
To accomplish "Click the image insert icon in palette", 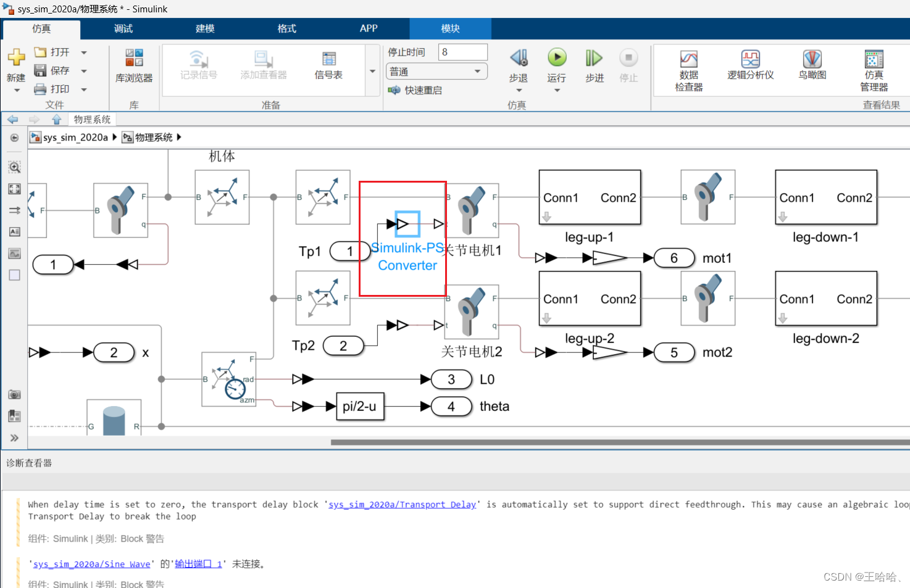I will (x=14, y=253).
